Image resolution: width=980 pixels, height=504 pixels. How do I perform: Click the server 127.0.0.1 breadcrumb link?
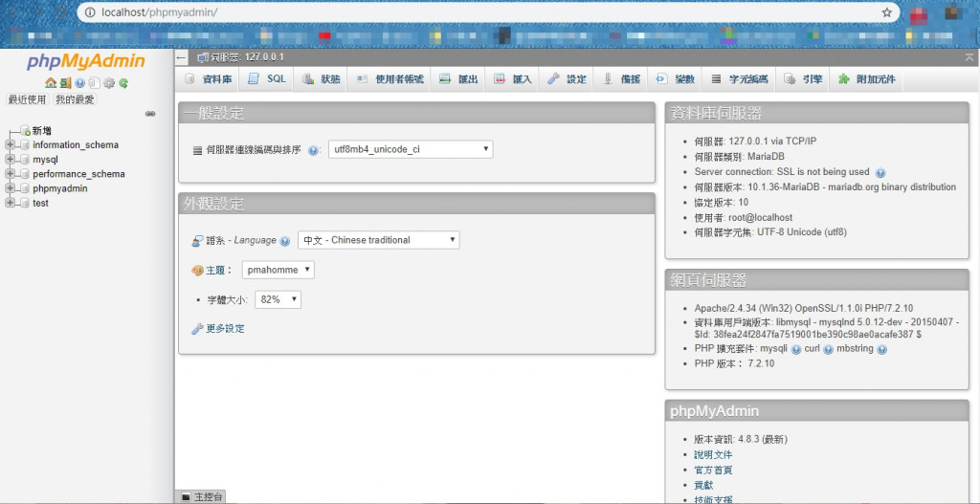[x=248, y=57]
